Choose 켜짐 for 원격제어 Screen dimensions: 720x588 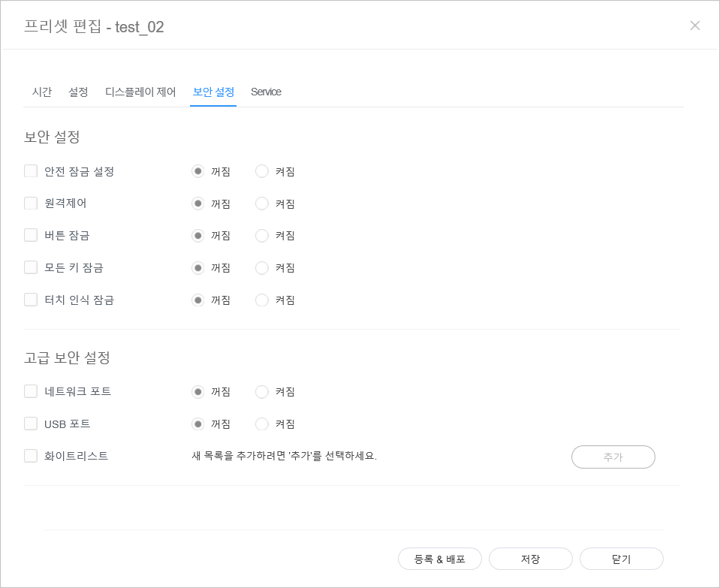262,204
